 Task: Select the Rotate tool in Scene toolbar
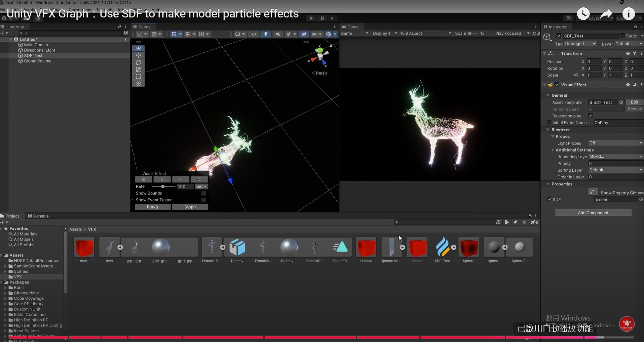point(138,62)
